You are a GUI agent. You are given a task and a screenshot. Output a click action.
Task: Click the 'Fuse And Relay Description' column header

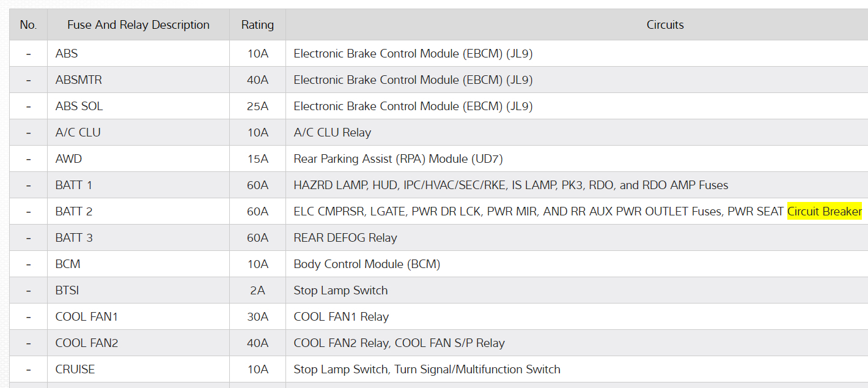tap(138, 25)
